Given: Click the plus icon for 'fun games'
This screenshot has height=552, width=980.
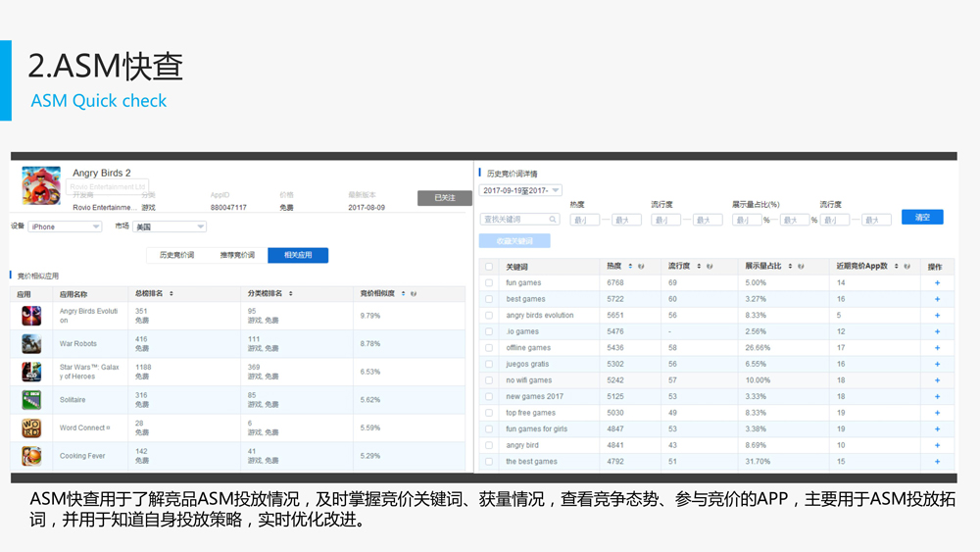Looking at the screenshot, I should click(x=937, y=283).
